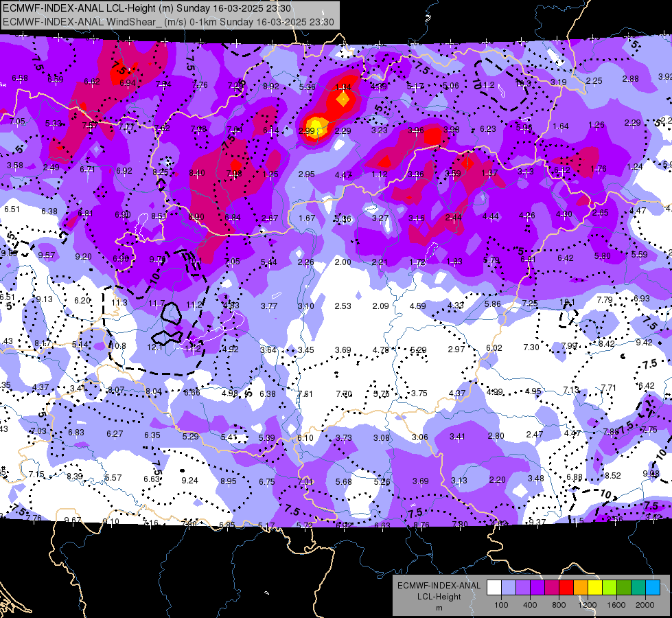This screenshot has width=672, height=618.
Task: Click the wind shear value "8.25"
Action: point(161,172)
